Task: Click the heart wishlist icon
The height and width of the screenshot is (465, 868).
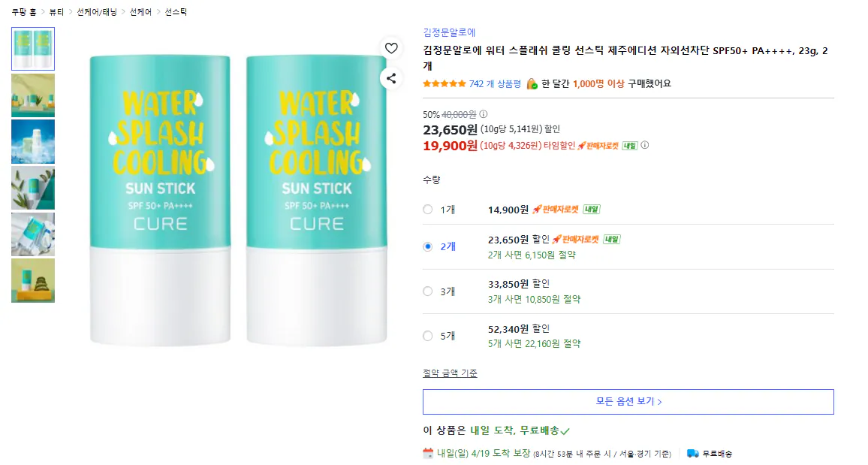Action: [x=391, y=48]
